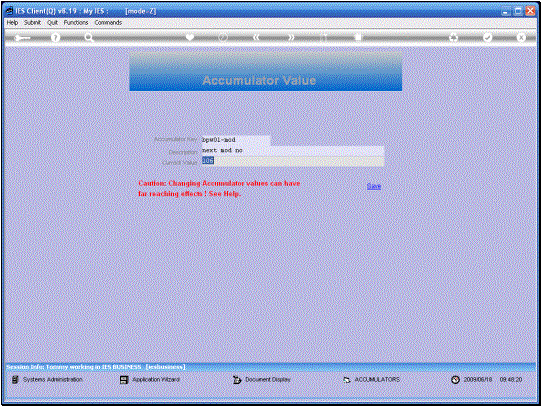Open the Quit menu

tap(52, 22)
